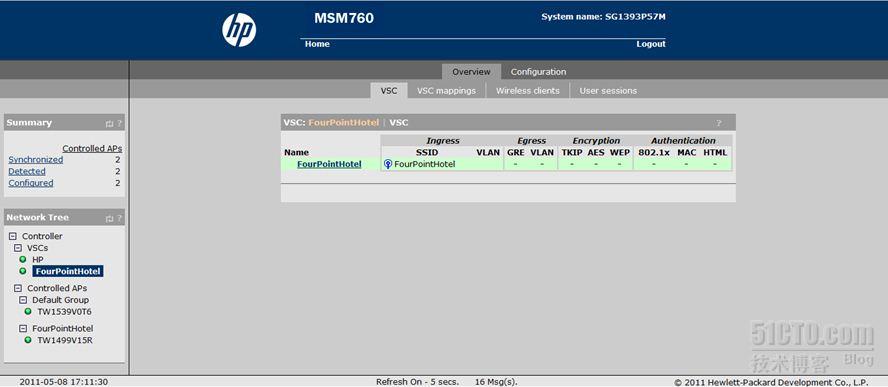Screen dimensions: 888x387
Task: Open the Configured APs link
Action: 31,183
